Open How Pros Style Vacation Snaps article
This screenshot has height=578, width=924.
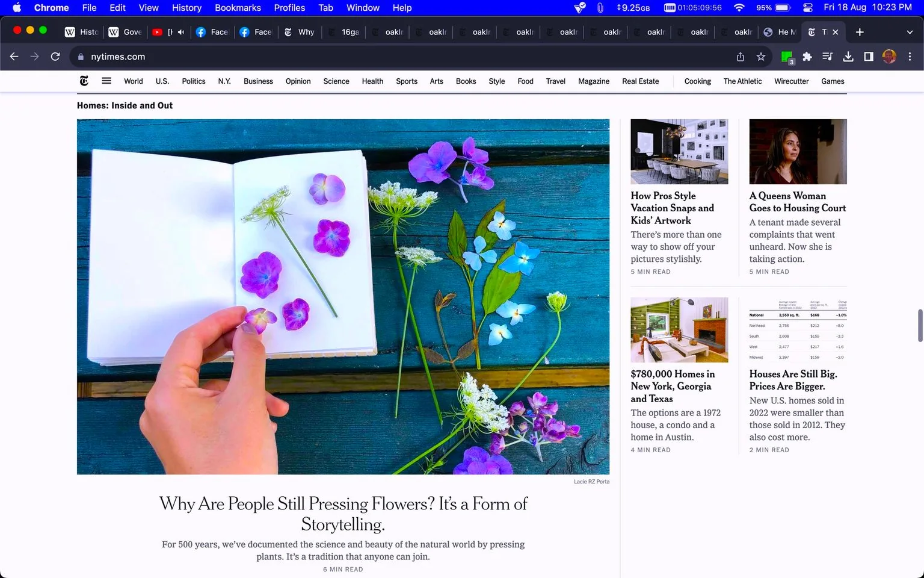[673, 208]
